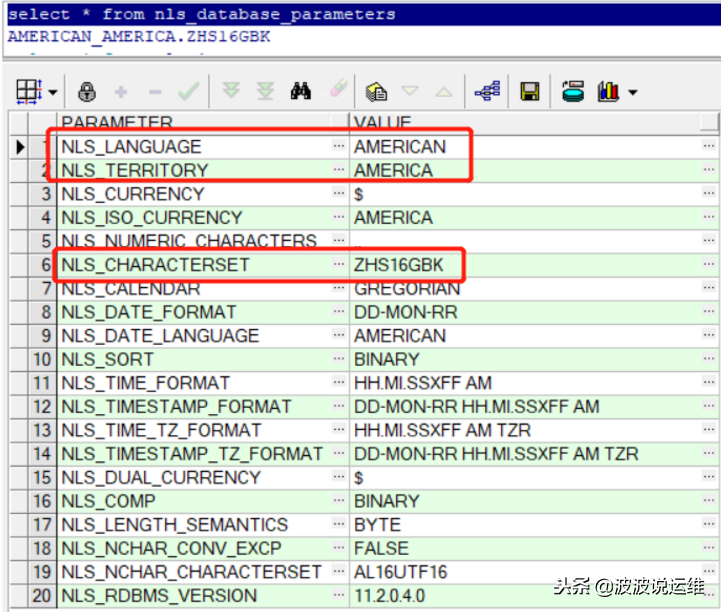This screenshot has height=612, width=721.
Task: Click the query by example icon
Action: coord(376,91)
